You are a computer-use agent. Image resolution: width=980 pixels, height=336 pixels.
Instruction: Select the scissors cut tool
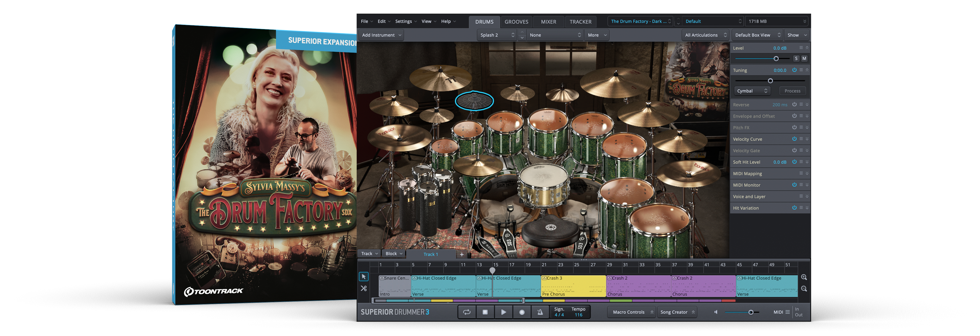(x=363, y=288)
